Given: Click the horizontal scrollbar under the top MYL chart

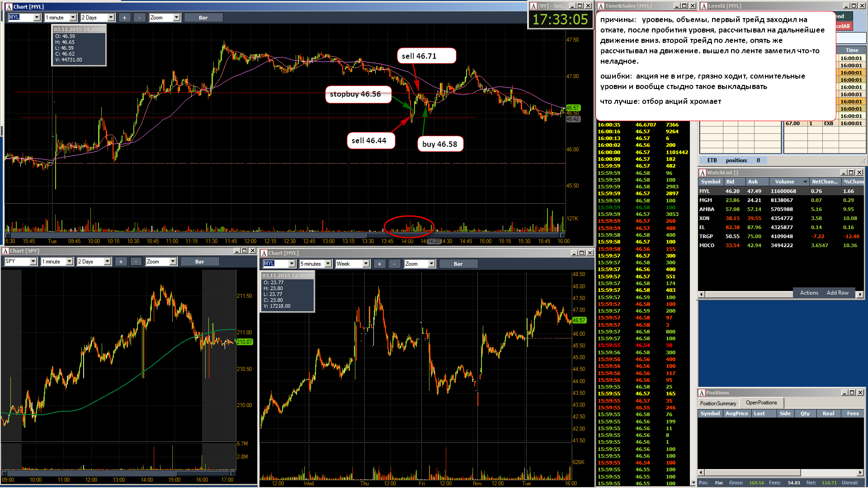Looking at the screenshot, I should [285, 235].
